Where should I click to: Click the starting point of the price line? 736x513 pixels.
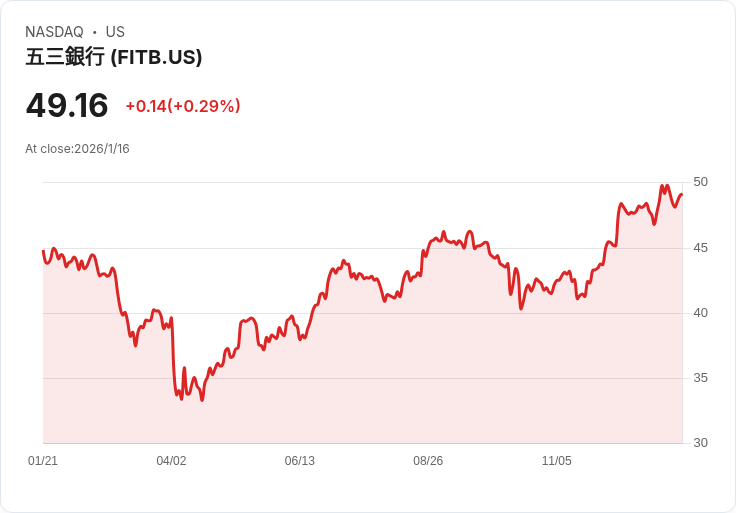43,251
